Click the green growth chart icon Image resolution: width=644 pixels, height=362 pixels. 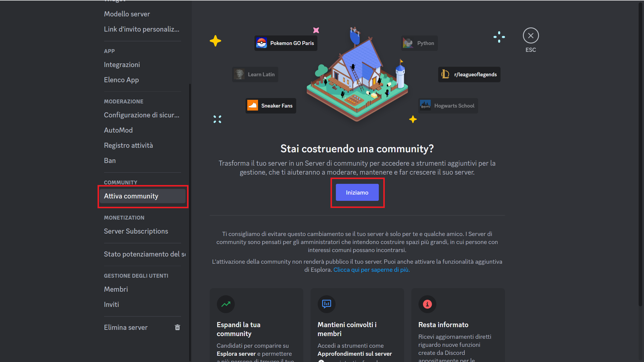pos(226,304)
